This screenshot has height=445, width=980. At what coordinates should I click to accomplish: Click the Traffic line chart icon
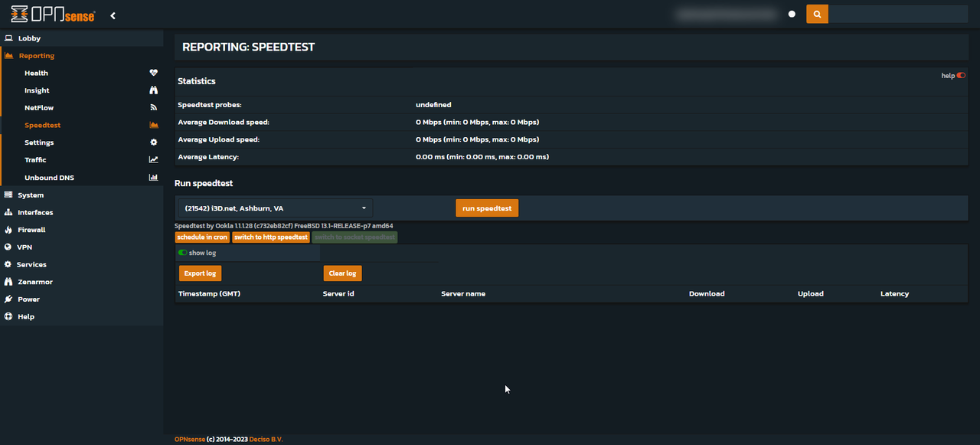point(153,160)
